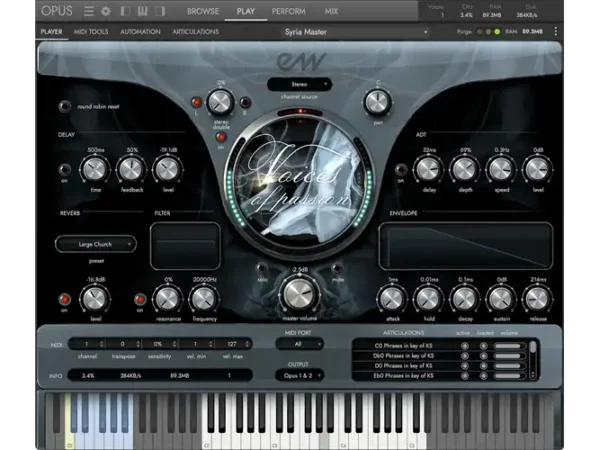The height and width of the screenshot is (450, 600).
Task: Toggle active for C0 Phrases articulation
Action: click(x=465, y=346)
